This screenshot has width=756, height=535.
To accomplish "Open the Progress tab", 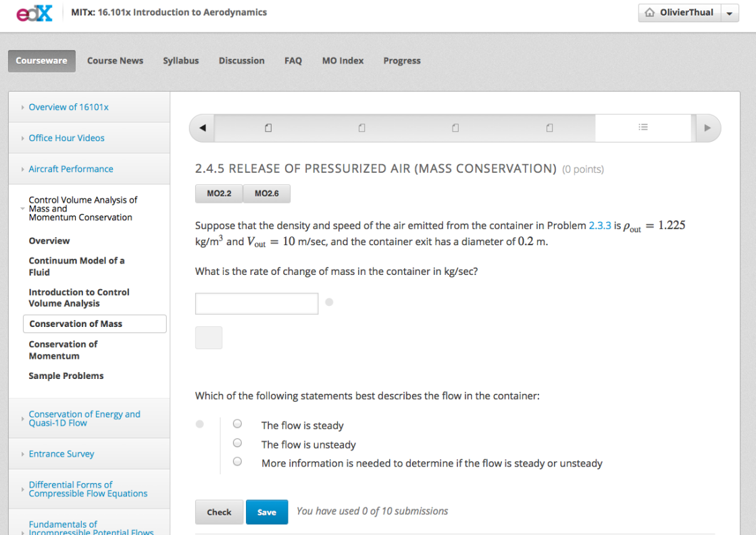I will pos(401,61).
